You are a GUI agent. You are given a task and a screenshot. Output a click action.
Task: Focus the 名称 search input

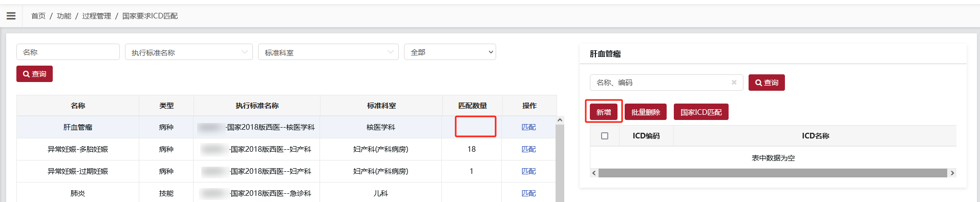pyautogui.click(x=68, y=52)
